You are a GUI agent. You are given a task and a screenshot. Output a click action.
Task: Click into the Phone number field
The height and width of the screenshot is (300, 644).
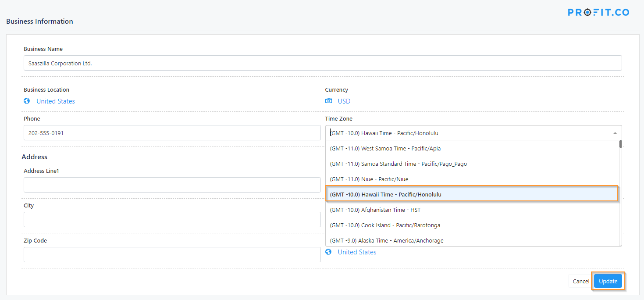pyautogui.click(x=172, y=133)
